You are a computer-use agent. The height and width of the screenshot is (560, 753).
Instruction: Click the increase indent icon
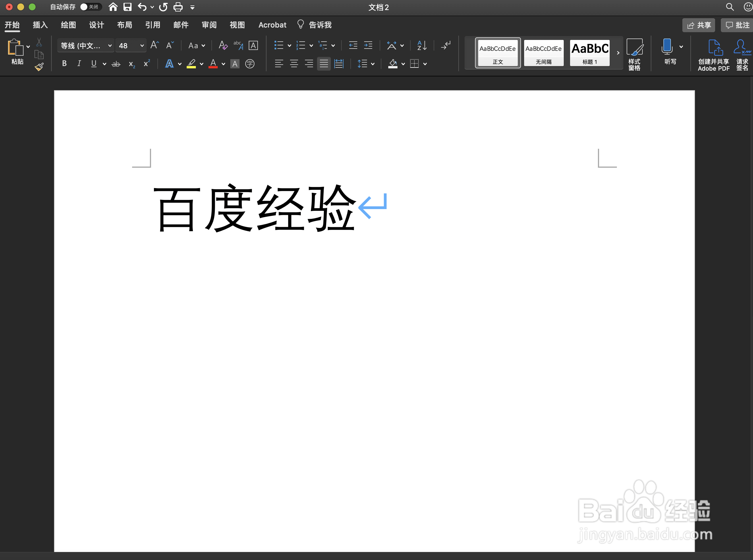[x=368, y=45]
